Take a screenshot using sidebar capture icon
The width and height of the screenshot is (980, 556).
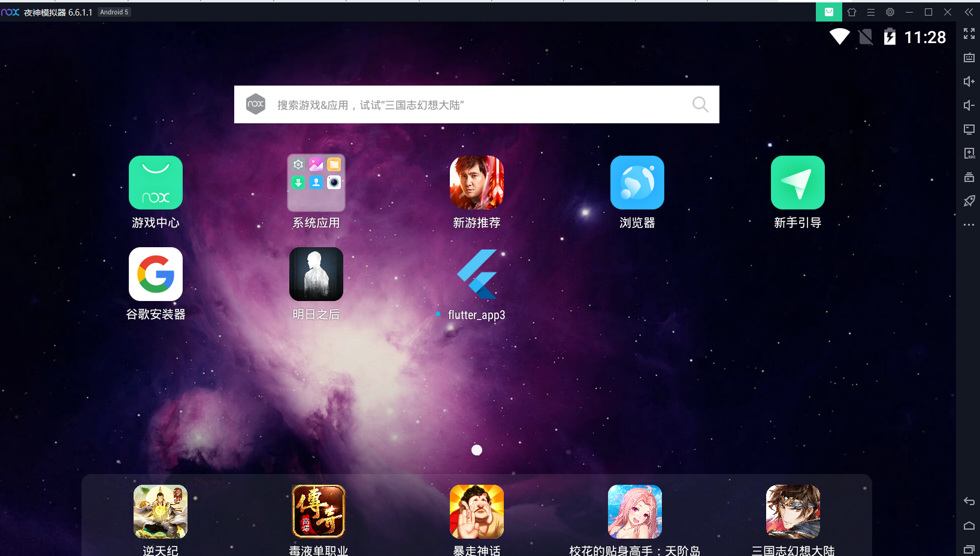969,58
